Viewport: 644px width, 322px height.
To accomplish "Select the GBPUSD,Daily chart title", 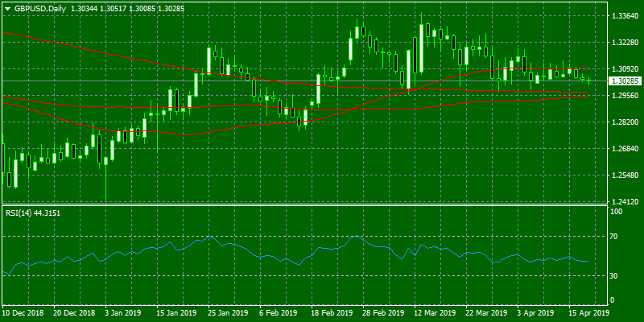I will [39, 8].
